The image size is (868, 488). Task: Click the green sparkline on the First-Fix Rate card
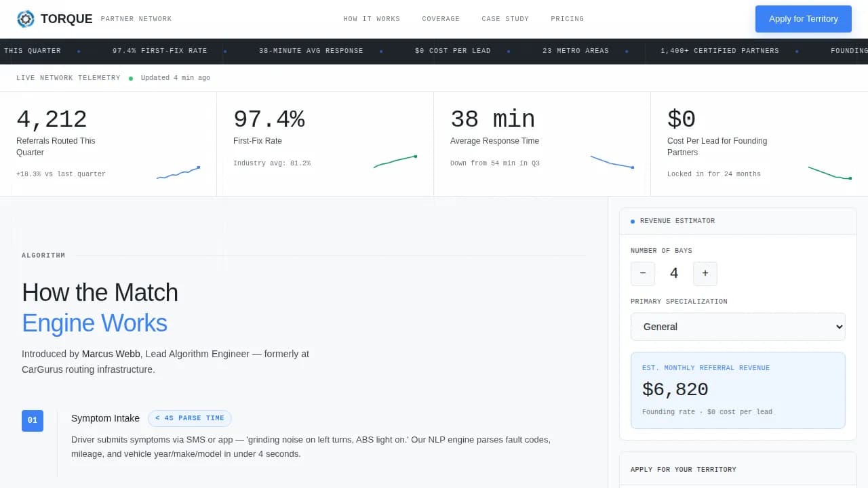[395, 161]
